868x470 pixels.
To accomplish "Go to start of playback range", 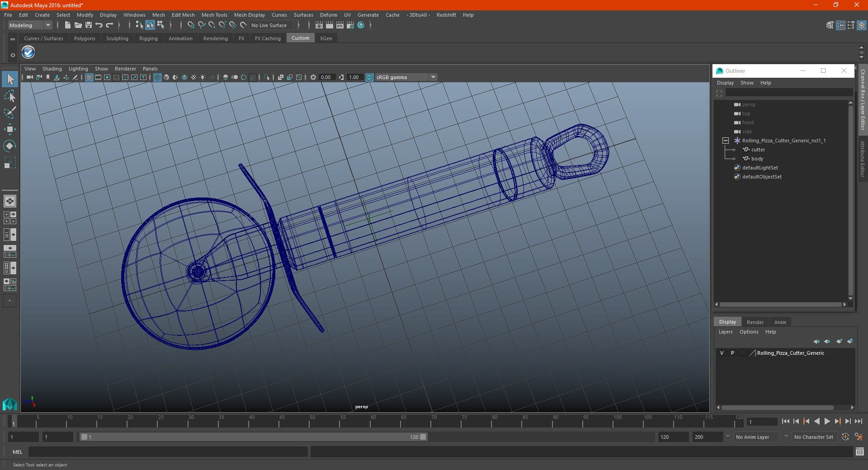I will click(x=785, y=421).
